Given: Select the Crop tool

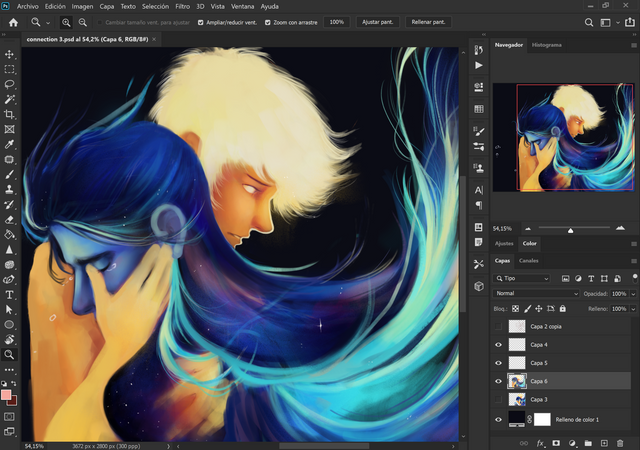Looking at the screenshot, I should (x=9, y=114).
